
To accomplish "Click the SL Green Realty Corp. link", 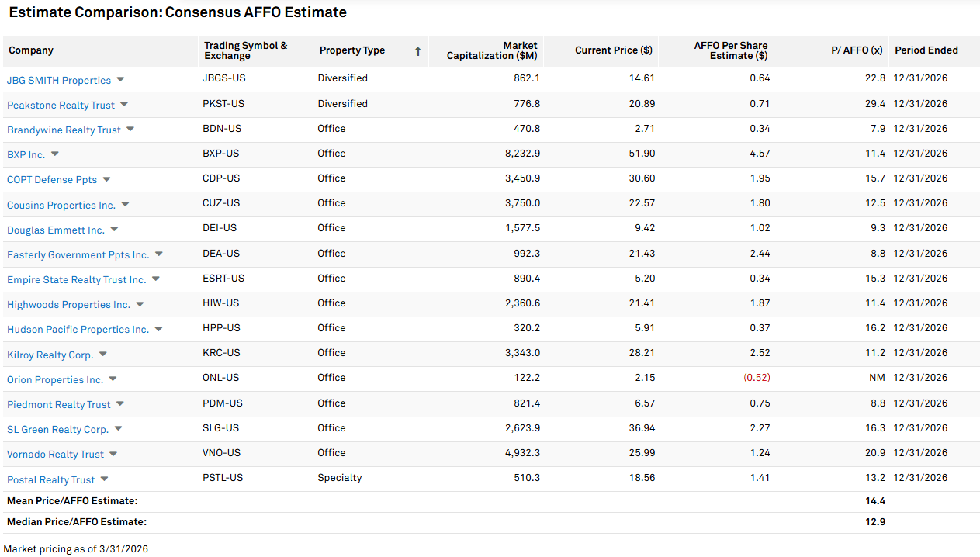I will tap(57, 430).
